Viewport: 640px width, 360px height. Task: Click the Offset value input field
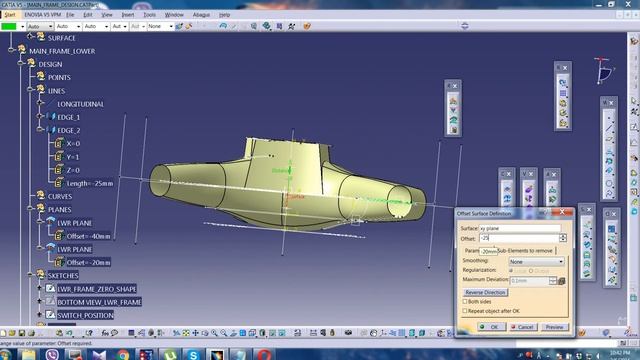coord(519,238)
